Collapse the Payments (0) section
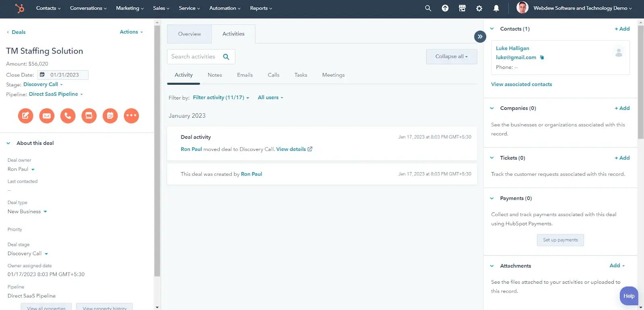The image size is (644, 310). pos(492,198)
